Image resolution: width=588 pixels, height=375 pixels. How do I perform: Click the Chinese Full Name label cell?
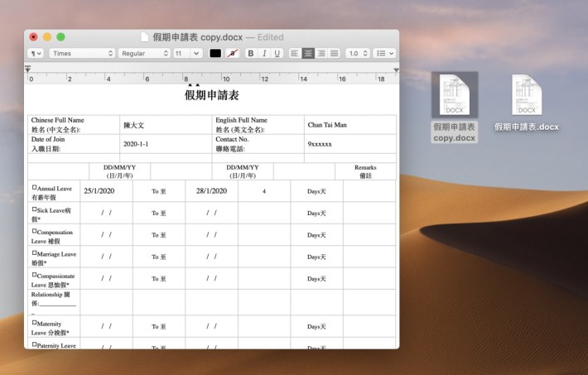pyautogui.click(x=74, y=125)
